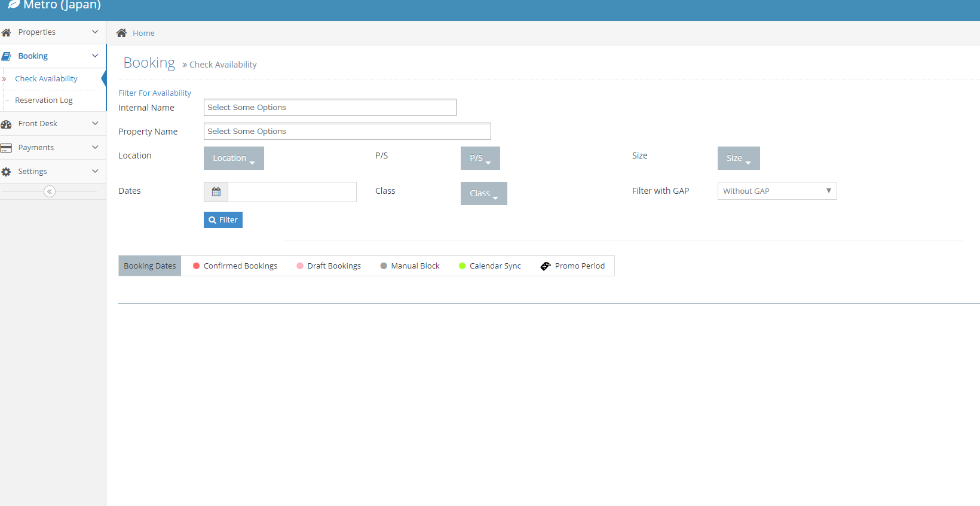This screenshot has height=506, width=980.
Task: Select the Payments sidebar menu
Action: click(x=53, y=148)
